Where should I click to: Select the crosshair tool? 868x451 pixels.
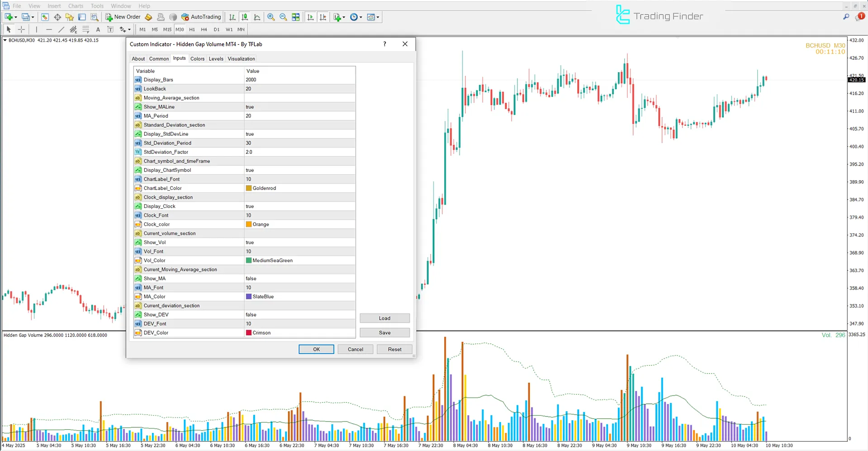point(21,29)
